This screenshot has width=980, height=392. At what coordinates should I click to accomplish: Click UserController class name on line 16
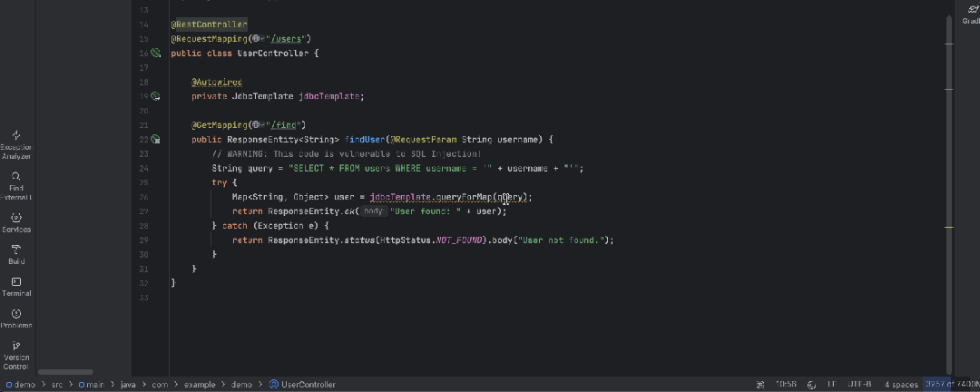pos(273,54)
